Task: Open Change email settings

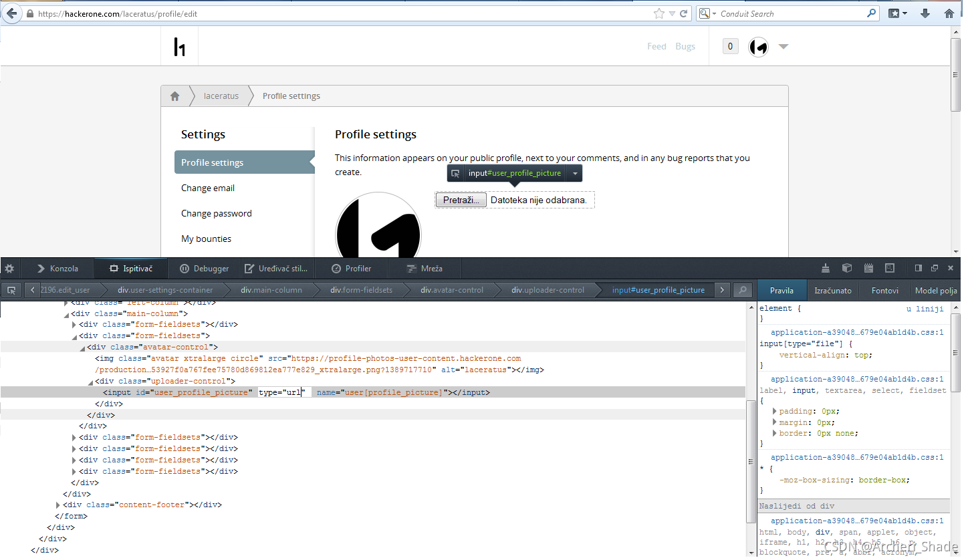Action: 208,188
